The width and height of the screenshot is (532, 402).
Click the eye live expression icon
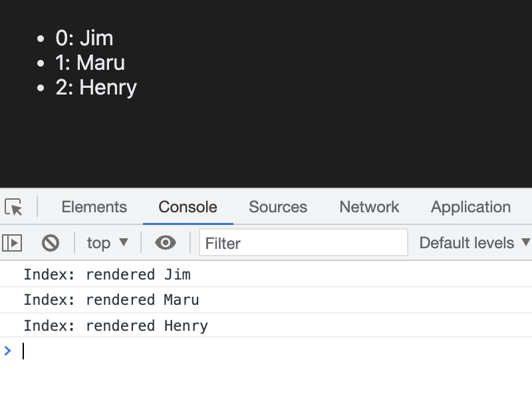165,243
